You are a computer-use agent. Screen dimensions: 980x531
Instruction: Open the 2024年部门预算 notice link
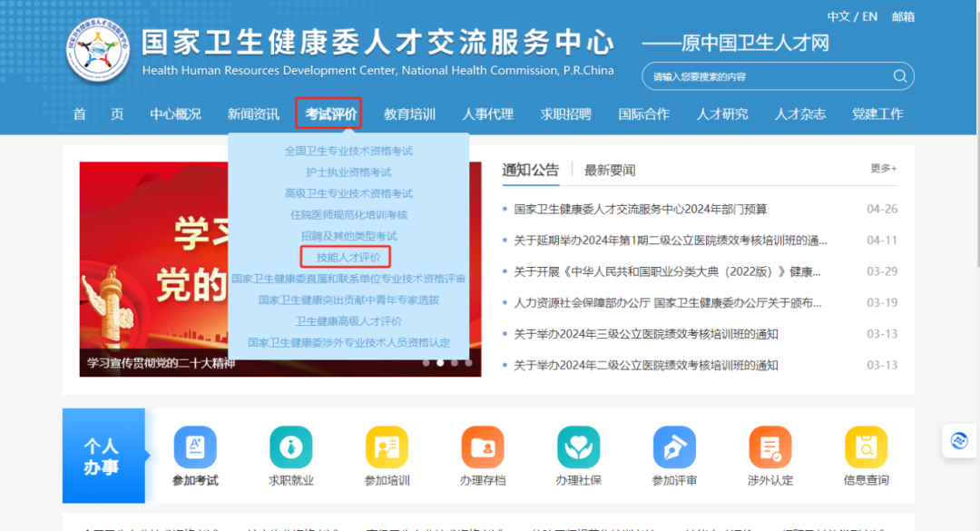pos(640,210)
